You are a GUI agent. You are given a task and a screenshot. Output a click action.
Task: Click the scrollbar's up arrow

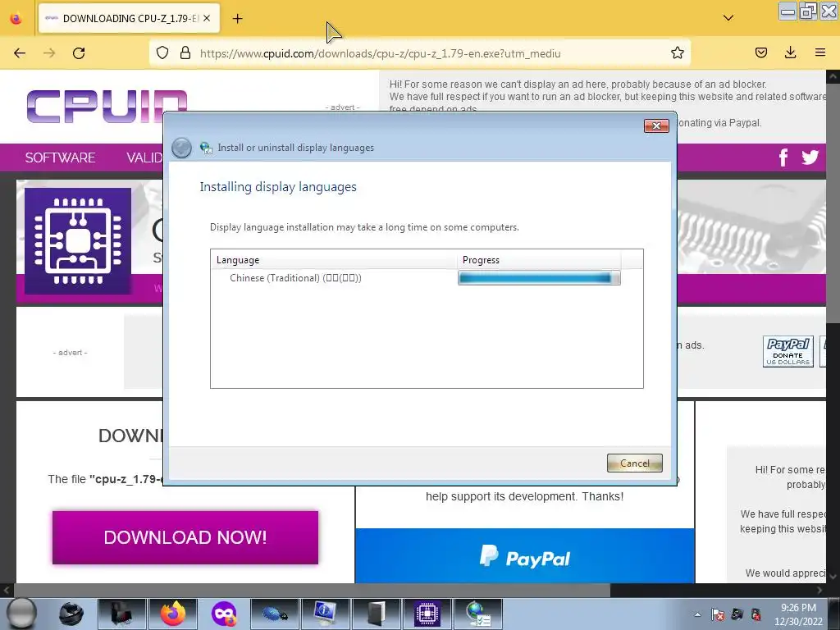(x=833, y=76)
